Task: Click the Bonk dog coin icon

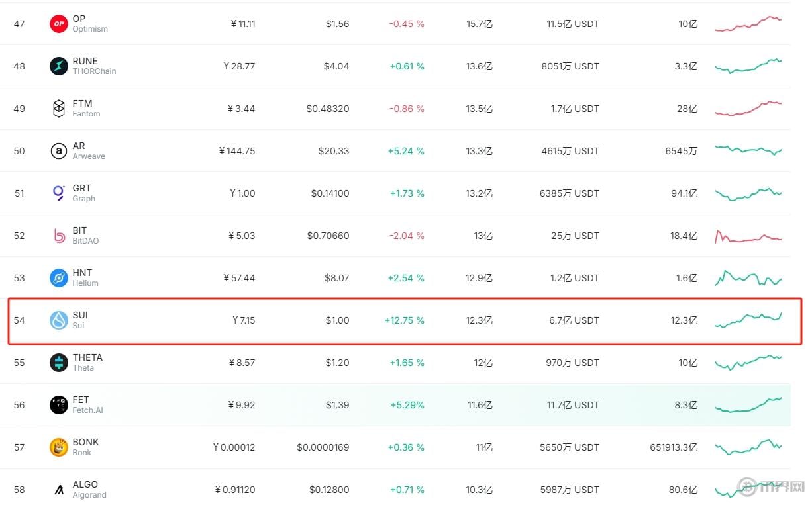Action: pos(59,447)
